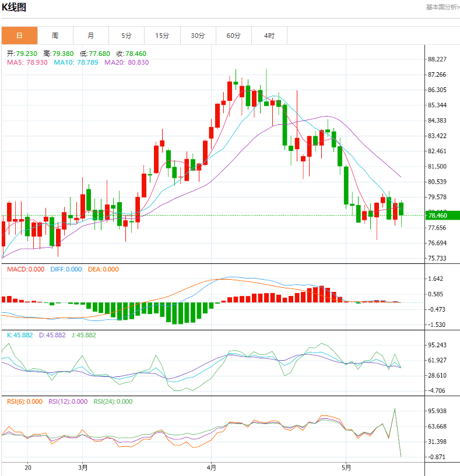Click the 4月 date axis marker
This screenshot has height=476, width=460.
pyautogui.click(x=212, y=468)
